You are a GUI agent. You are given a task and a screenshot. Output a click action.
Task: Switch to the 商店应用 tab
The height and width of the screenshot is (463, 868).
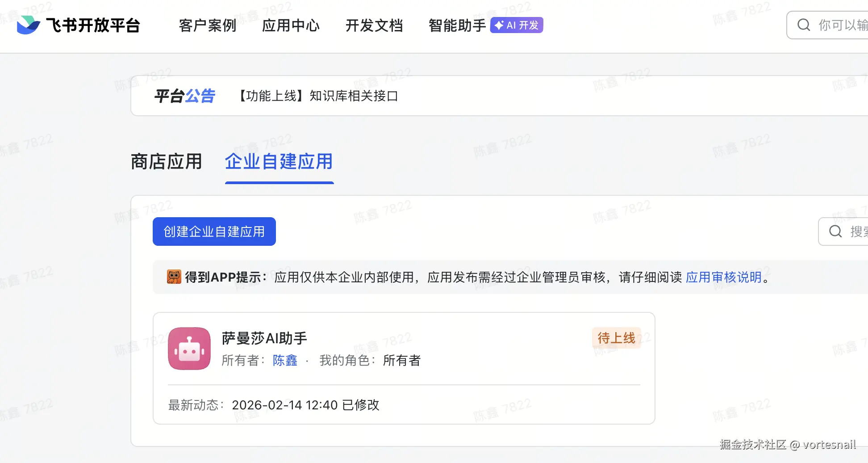166,162
